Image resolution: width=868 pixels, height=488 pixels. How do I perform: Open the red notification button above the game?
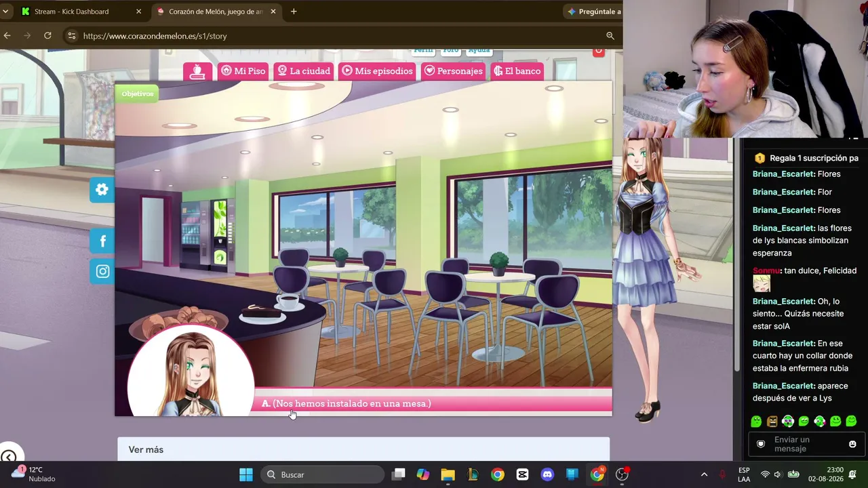(598, 51)
